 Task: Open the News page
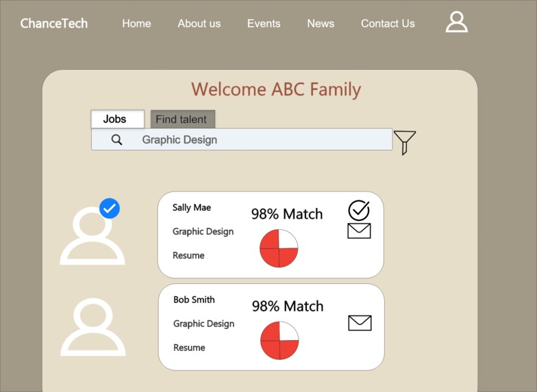[x=321, y=23]
